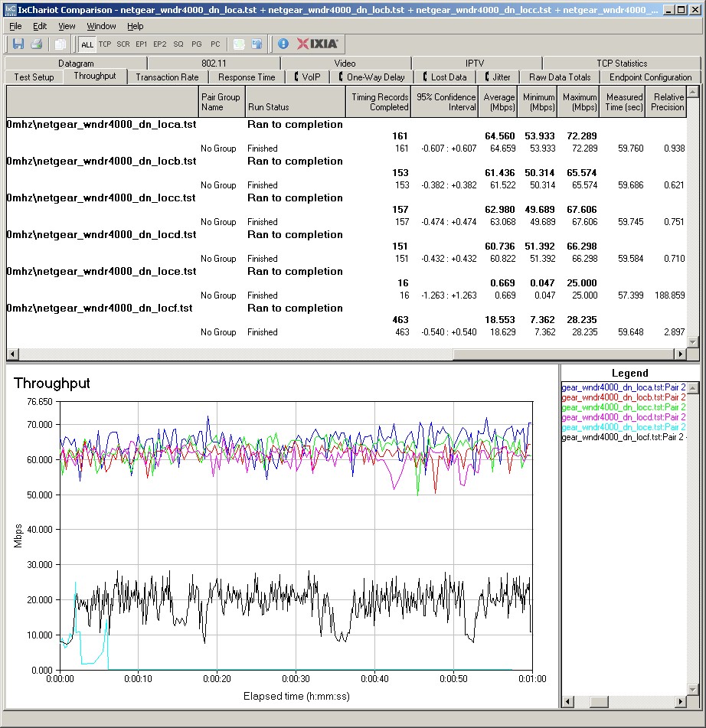Open the File menu
The image size is (706, 728).
(x=15, y=26)
